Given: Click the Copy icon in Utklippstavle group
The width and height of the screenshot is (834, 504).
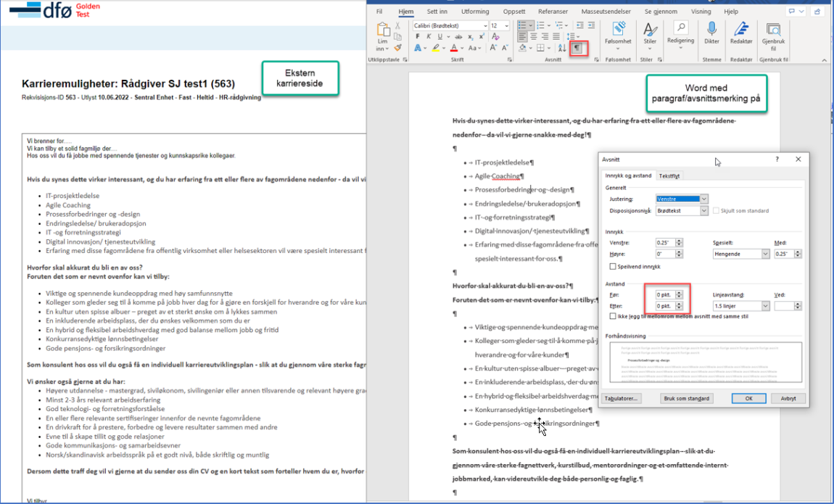Looking at the screenshot, I should [x=397, y=37].
